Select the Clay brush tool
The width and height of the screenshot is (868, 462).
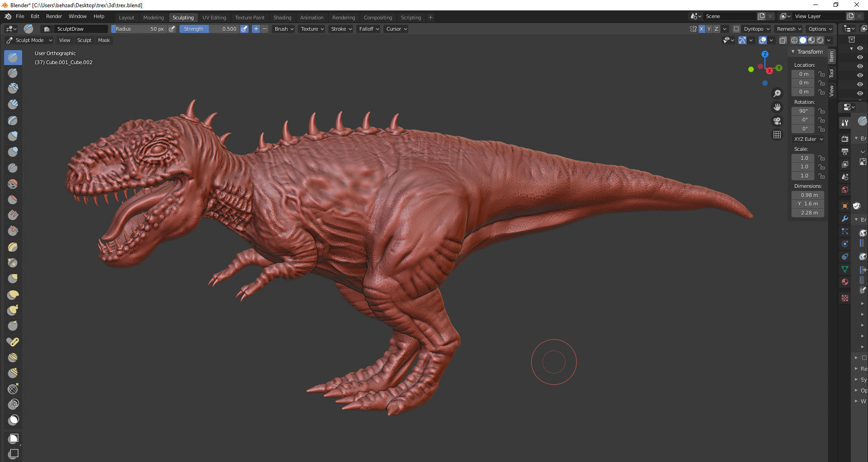[13, 89]
